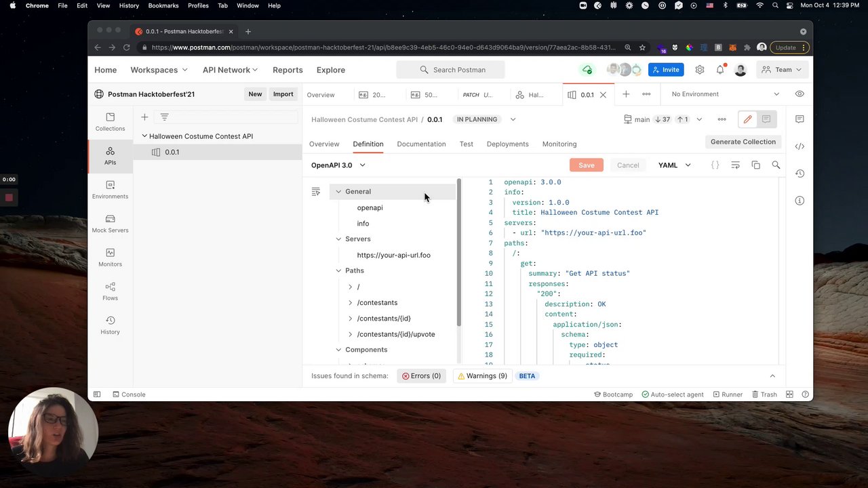The image size is (868, 488).
Task: Expand the issues panel chevron
Action: (x=772, y=376)
